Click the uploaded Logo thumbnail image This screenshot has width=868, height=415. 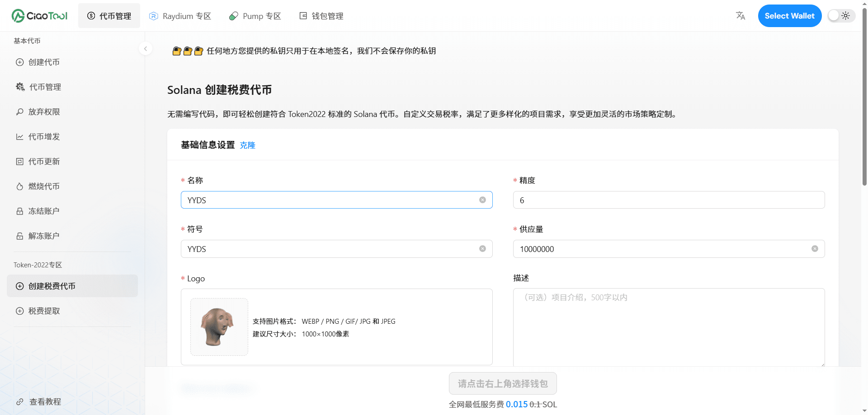click(219, 327)
